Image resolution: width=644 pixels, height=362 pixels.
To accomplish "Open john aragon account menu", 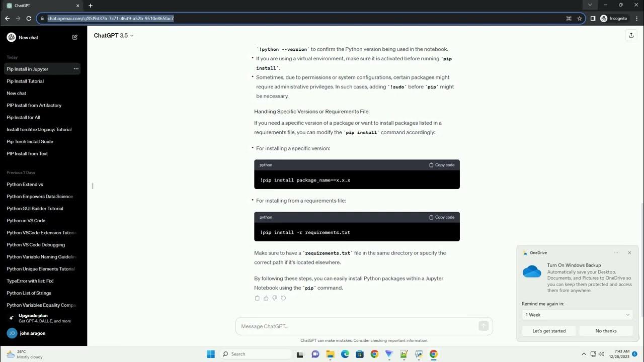I will (43, 333).
